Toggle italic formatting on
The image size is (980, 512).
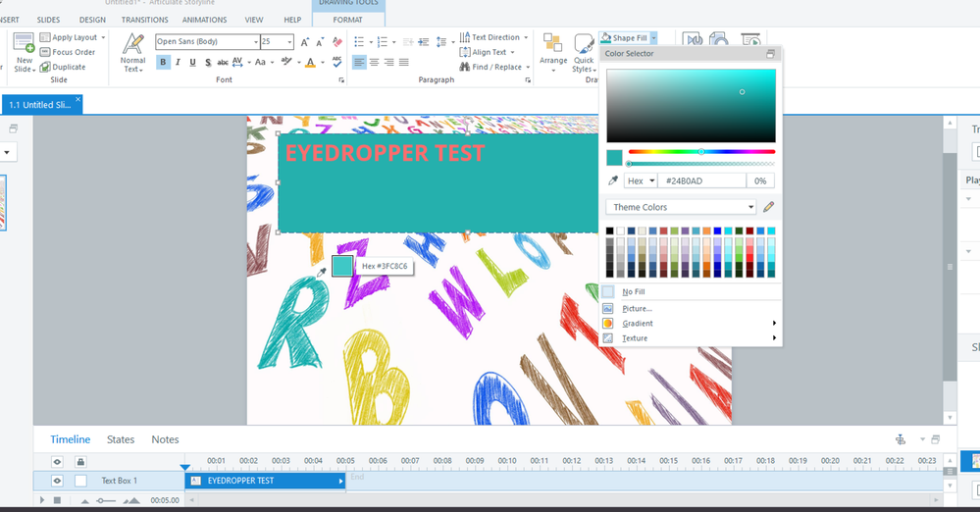click(178, 63)
